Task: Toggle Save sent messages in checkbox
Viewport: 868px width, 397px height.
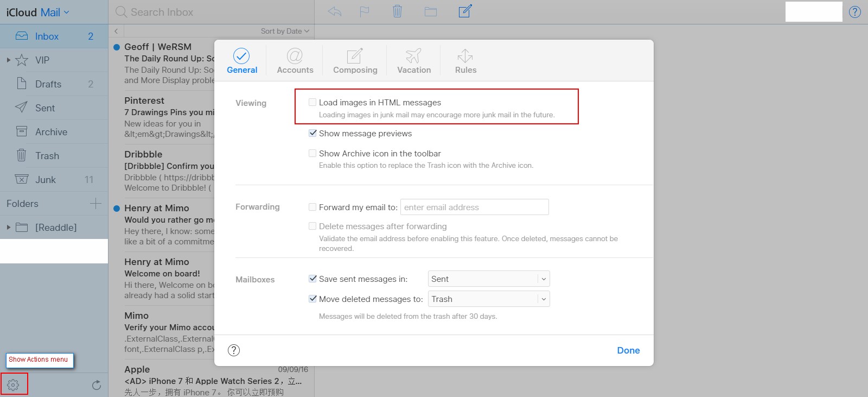Action: click(312, 279)
